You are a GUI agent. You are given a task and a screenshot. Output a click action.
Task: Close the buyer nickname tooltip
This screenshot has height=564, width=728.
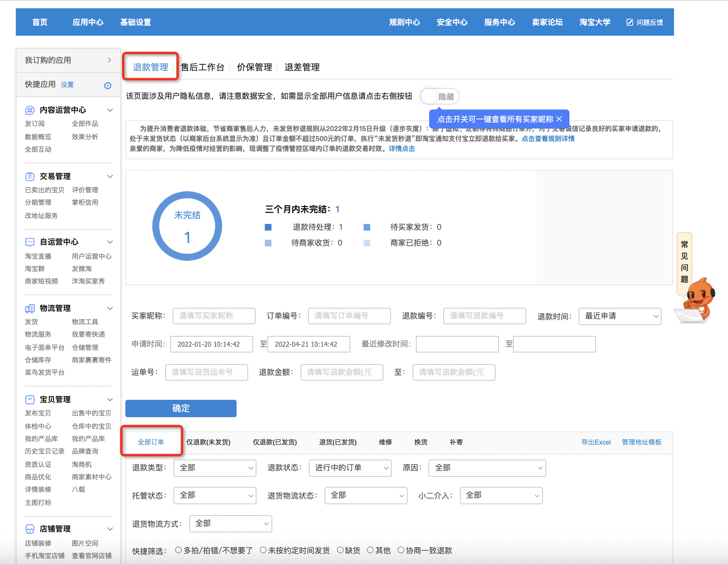[559, 119]
